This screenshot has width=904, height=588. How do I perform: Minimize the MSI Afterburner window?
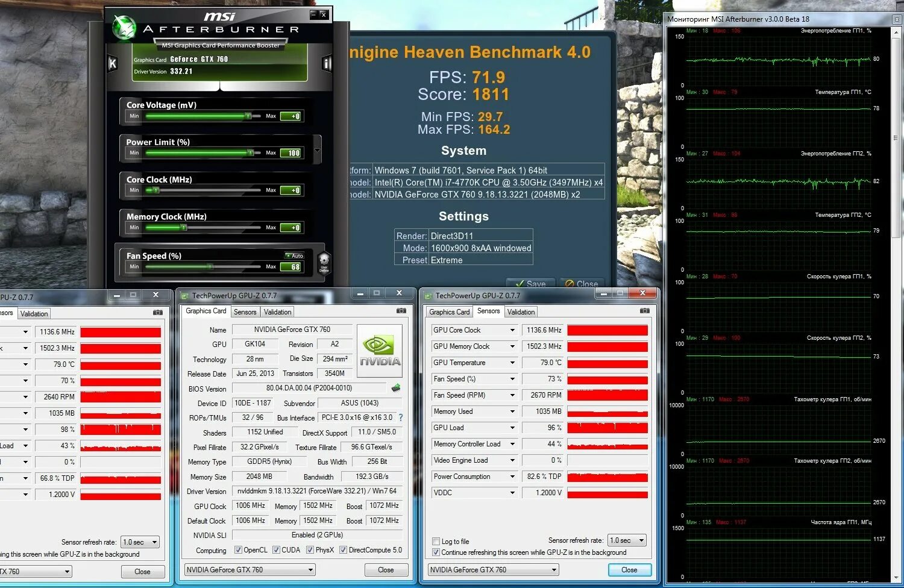pos(314,14)
